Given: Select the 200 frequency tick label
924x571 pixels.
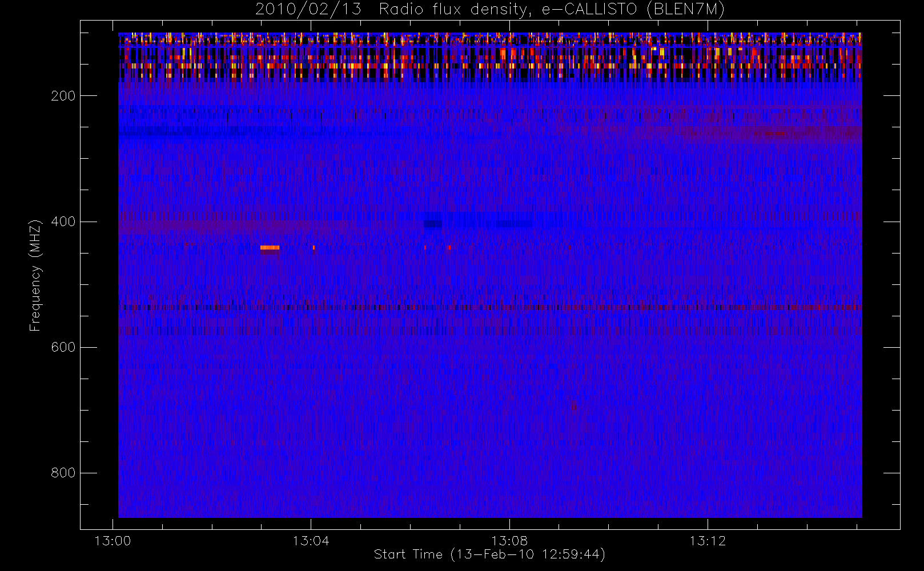Looking at the screenshot, I should [63, 96].
